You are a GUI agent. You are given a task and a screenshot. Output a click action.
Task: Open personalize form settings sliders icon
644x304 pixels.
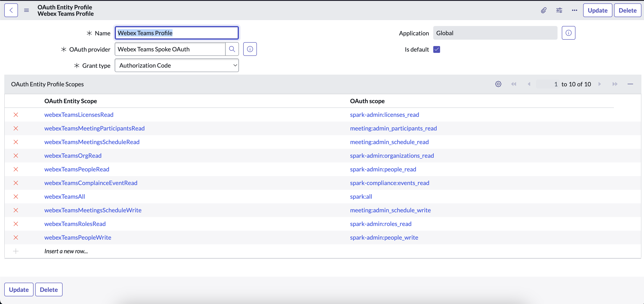559,10
